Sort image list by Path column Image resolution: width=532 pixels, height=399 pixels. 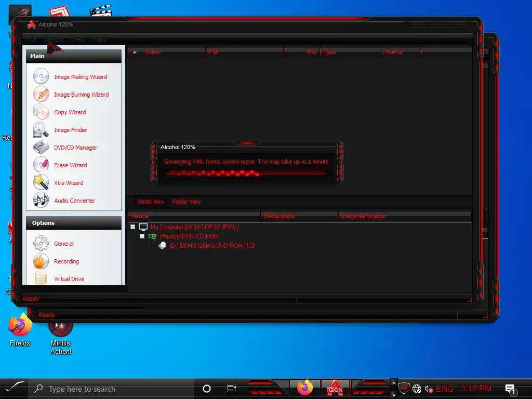(x=245, y=52)
